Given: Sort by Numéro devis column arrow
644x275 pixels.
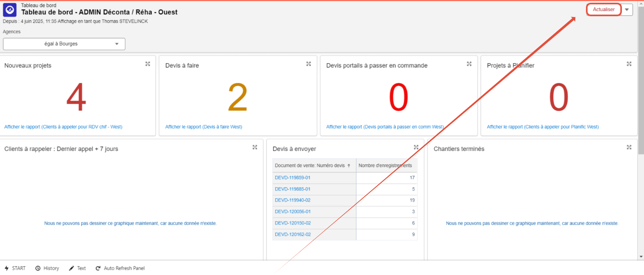Looking at the screenshot, I should pyautogui.click(x=349, y=166).
